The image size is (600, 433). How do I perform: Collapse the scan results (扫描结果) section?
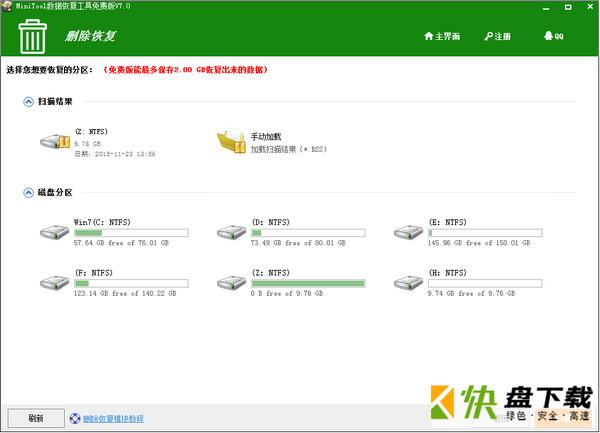tap(28, 102)
